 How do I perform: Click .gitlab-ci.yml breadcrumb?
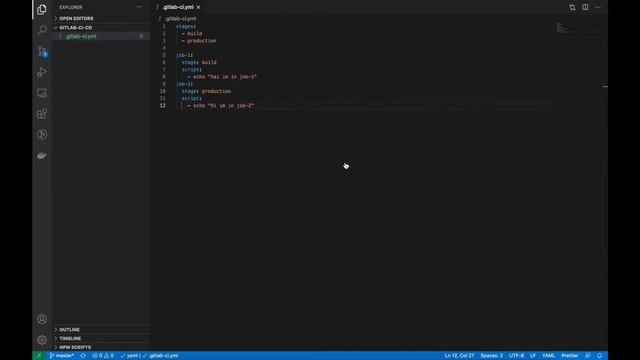pyautogui.click(x=180, y=19)
